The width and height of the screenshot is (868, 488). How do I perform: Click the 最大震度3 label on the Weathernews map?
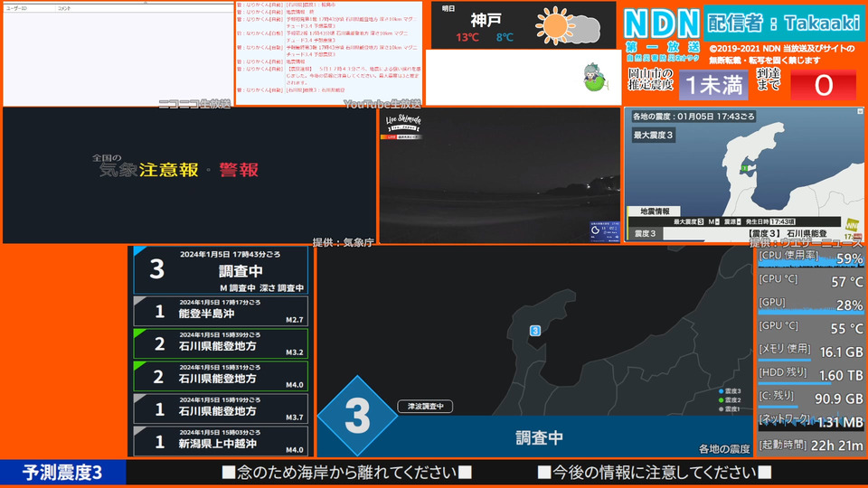click(653, 135)
